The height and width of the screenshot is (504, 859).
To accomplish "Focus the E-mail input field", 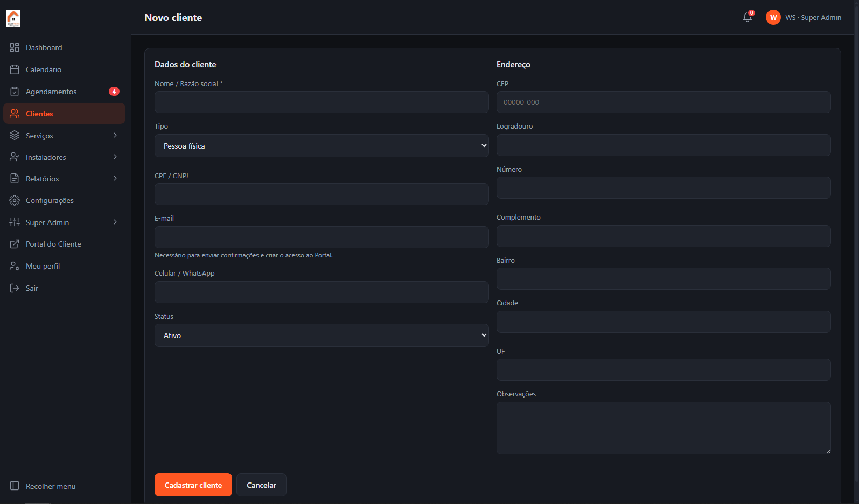I will [322, 237].
